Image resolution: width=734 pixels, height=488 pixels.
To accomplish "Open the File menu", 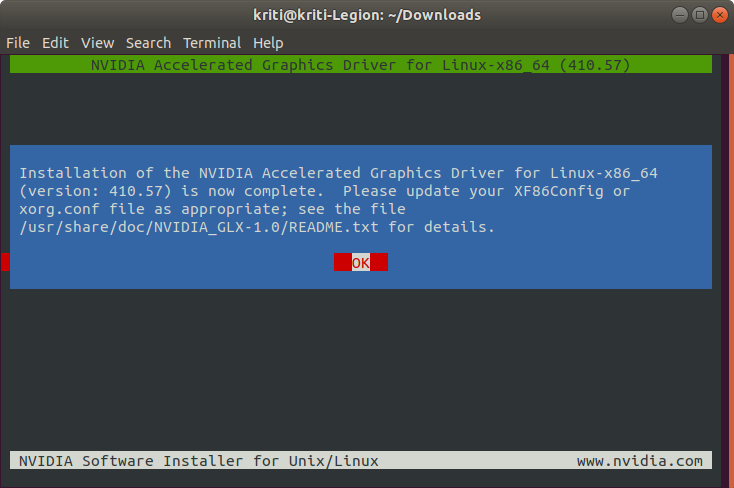I will (18, 43).
